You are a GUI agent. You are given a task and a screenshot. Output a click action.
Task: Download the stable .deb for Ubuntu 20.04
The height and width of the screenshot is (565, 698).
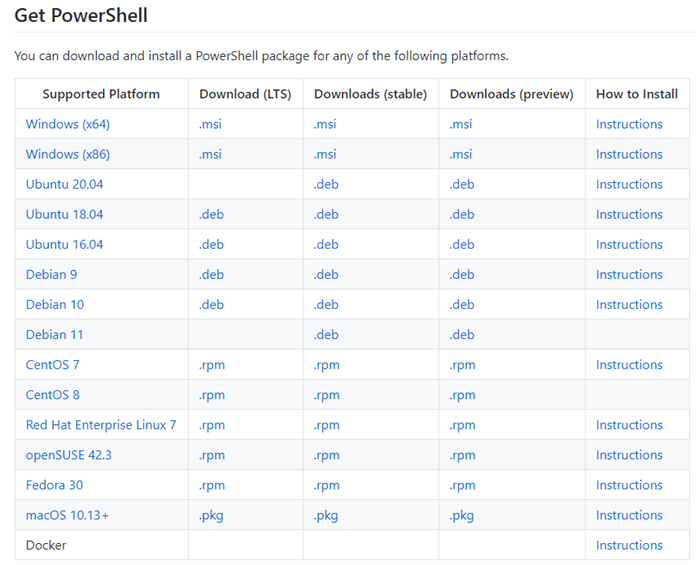[x=326, y=184]
